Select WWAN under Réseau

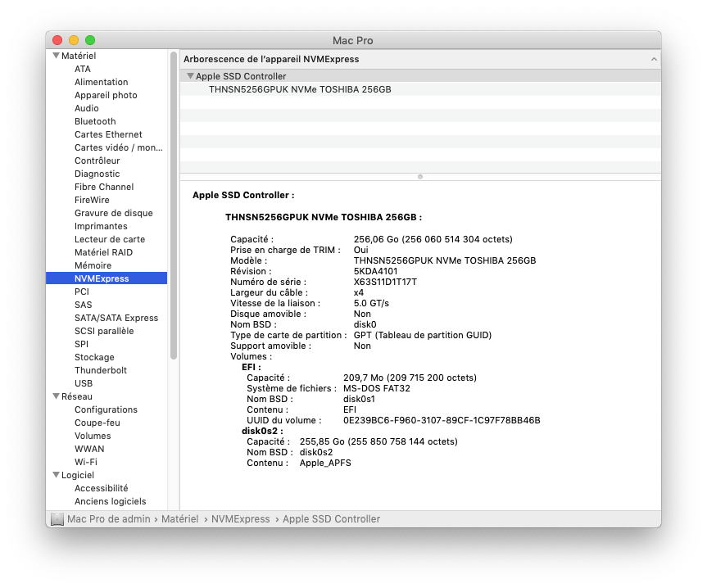click(89, 449)
